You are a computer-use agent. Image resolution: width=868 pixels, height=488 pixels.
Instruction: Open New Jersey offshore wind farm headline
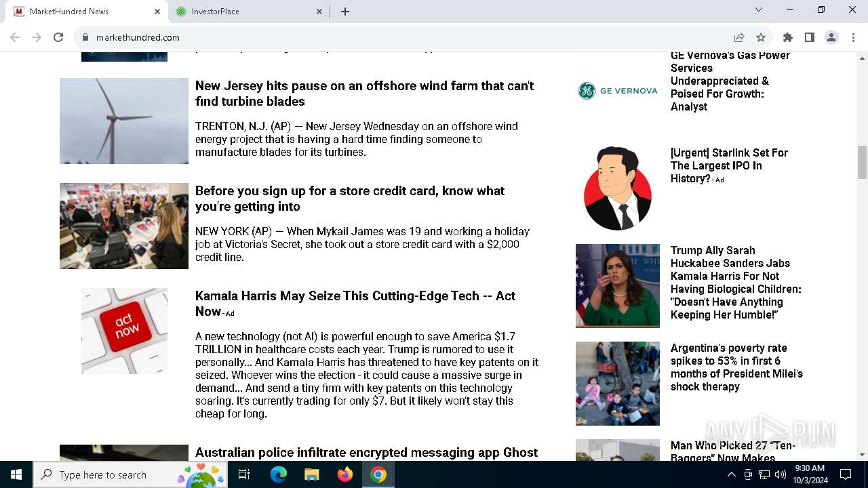tap(365, 94)
